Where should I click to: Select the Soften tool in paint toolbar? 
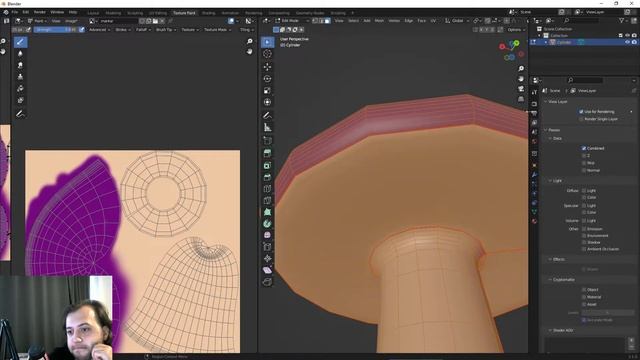click(20, 53)
